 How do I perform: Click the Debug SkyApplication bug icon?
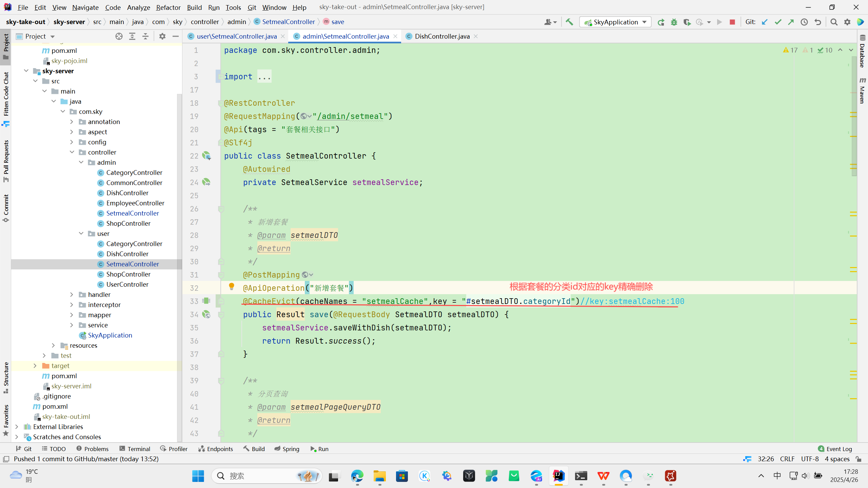(x=674, y=22)
